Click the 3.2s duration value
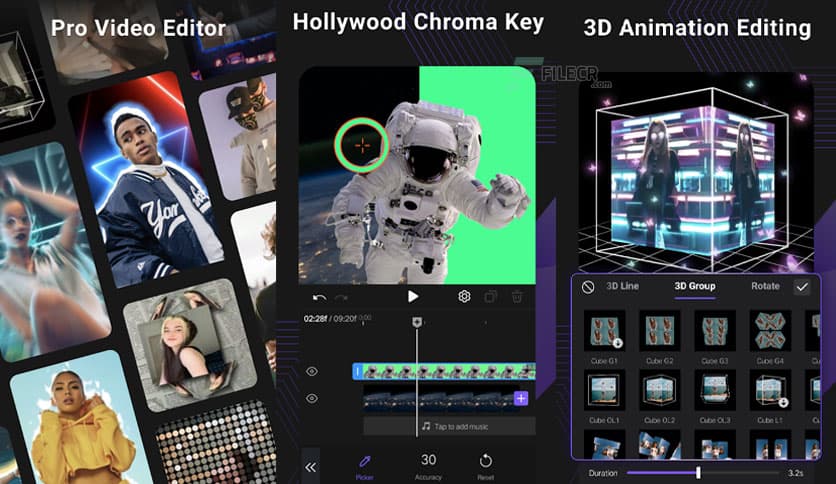 [x=795, y=473]
